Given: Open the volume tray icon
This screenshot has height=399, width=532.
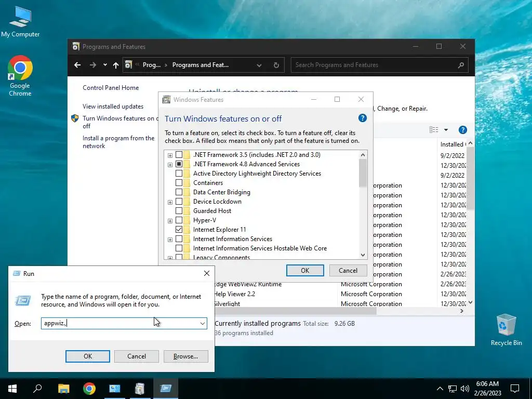Looking at the screenshot, I should tap(465, 389).
